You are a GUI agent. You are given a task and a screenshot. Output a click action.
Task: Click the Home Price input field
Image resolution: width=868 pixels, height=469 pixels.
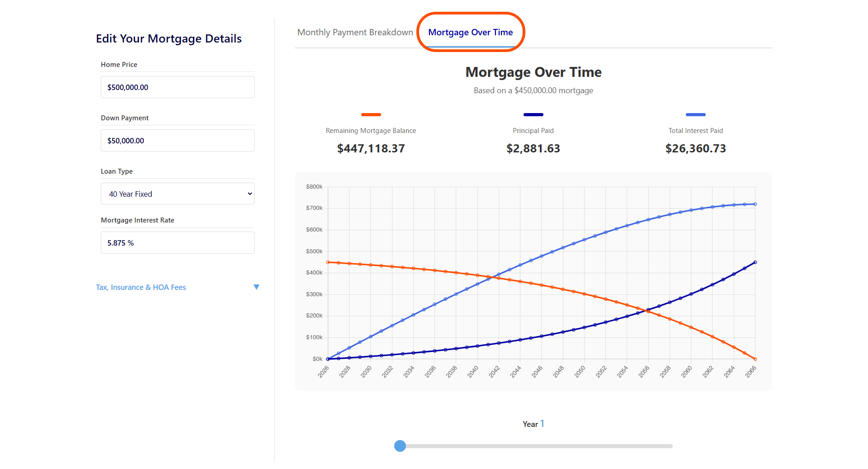177,87
